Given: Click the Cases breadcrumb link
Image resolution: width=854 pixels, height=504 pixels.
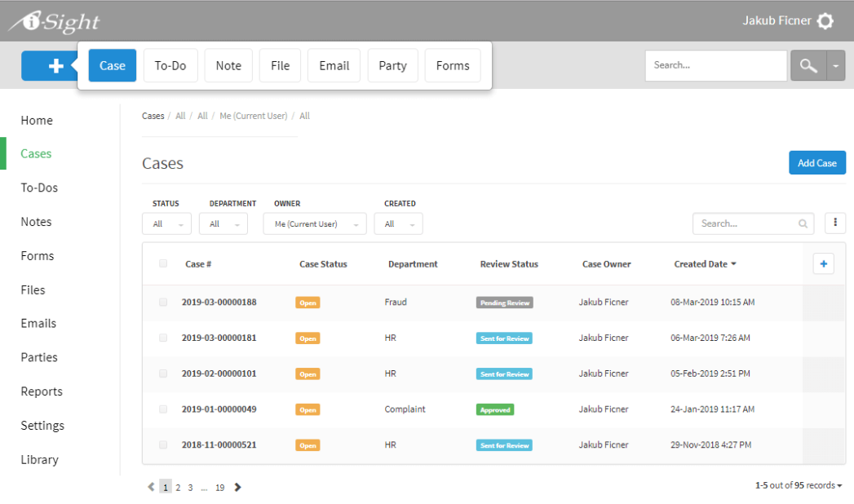Looking at the screenshot, I should click(x=153, y=116).
